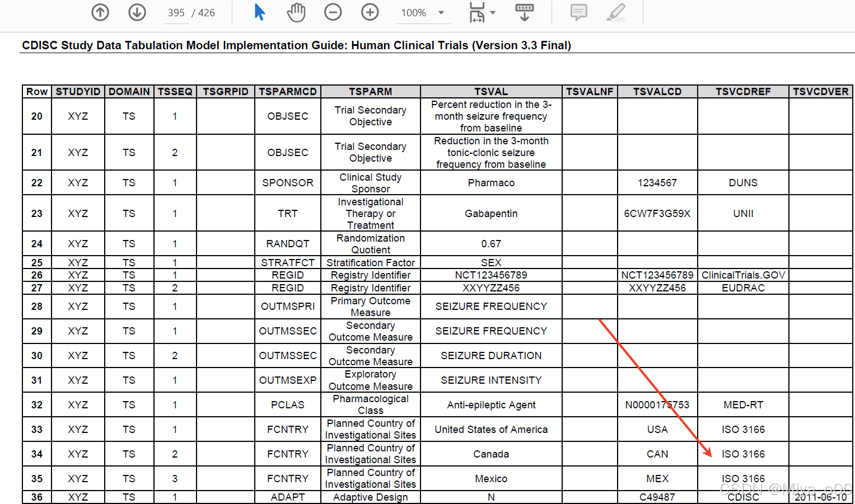Screen dimensions: 855x504
Task: Activate the selection arrow tool
Action: pyautogui.click(x=259, y=12)
